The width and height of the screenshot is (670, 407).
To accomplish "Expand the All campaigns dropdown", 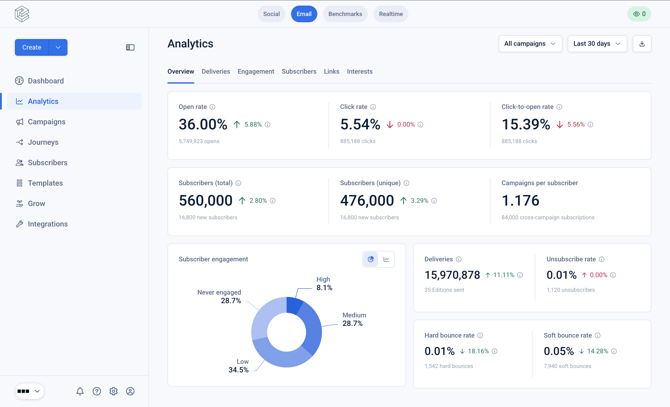I will pos(530,44).
